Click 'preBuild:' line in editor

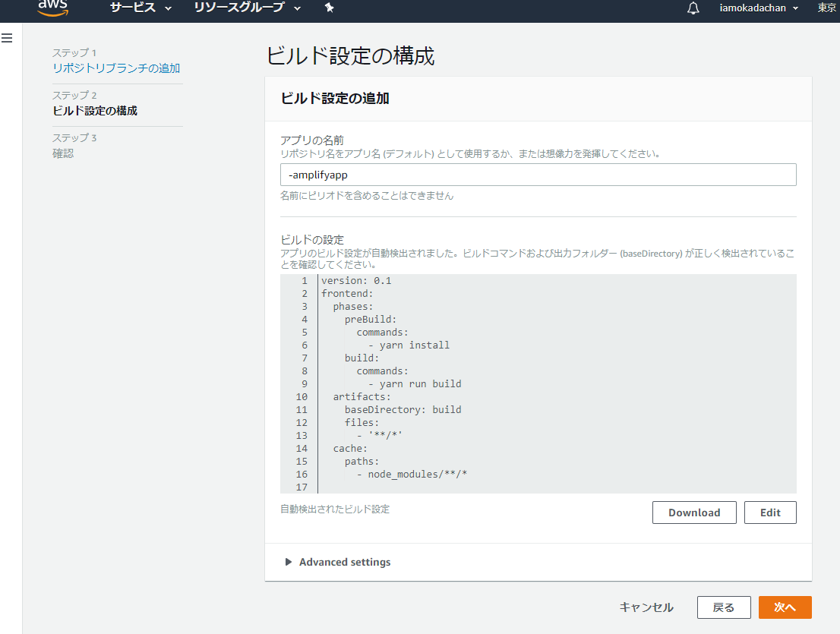[x=371, y=319]
